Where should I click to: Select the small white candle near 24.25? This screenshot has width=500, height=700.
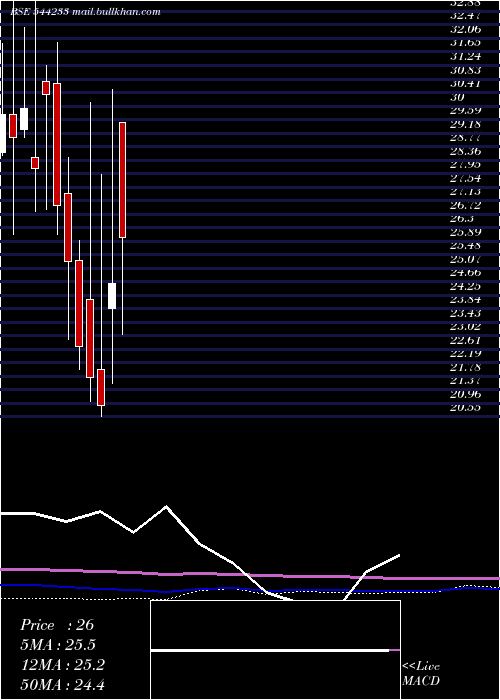(112, 296)
